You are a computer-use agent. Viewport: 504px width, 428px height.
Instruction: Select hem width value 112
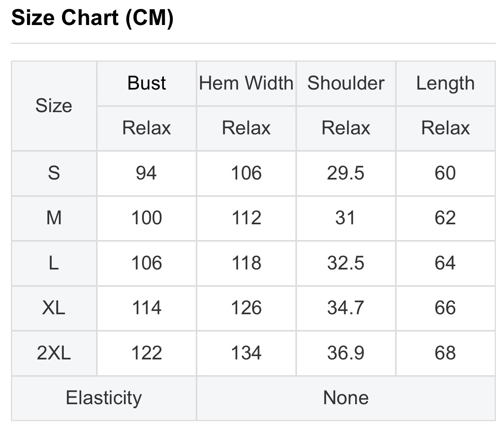[246, 218]
